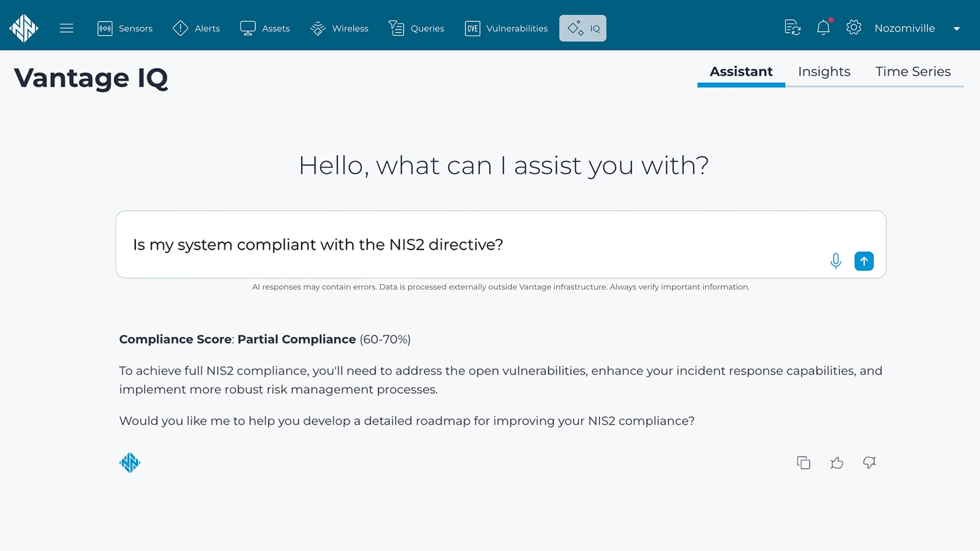Screen dimensions: 980x551
Task: Open the Sensors section
Action: tap(125, 28)
